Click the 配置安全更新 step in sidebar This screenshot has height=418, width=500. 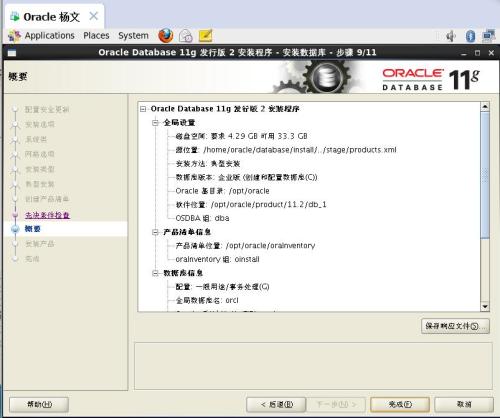(x=47, y=109)
